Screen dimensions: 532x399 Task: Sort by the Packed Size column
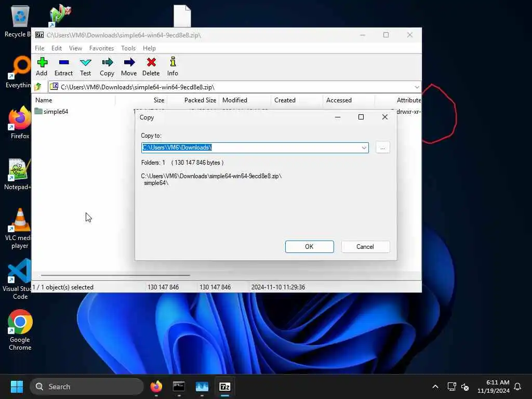(x=193, y=100)
